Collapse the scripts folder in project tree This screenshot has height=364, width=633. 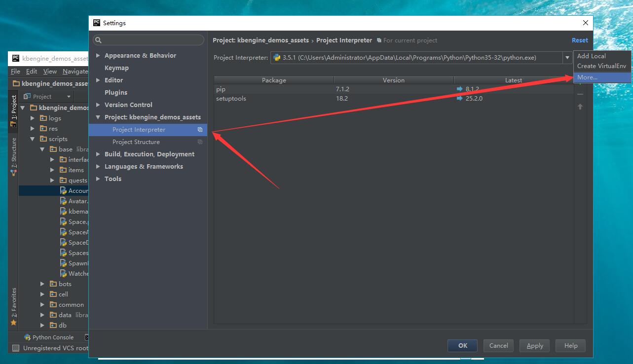click(x=33, y=139)
